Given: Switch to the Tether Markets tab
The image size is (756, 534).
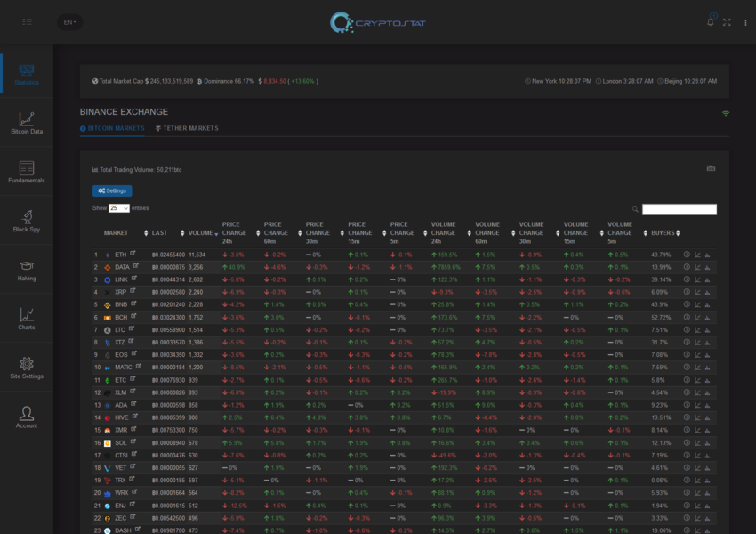Looking at the screenshot, I should coord(187,128).
